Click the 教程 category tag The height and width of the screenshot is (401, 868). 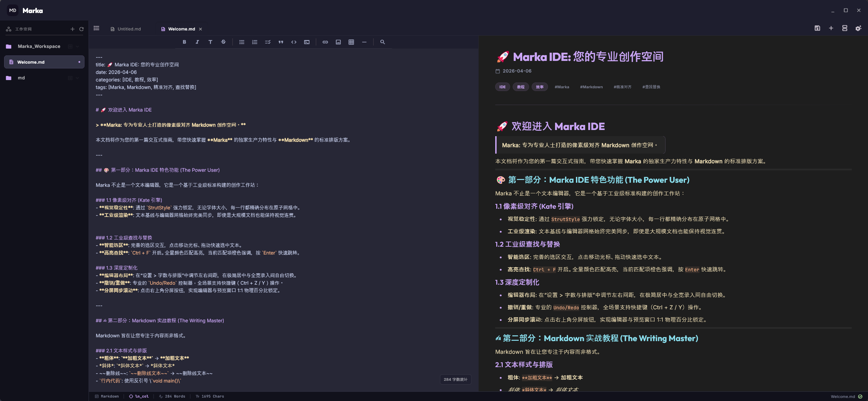(521, 87)
